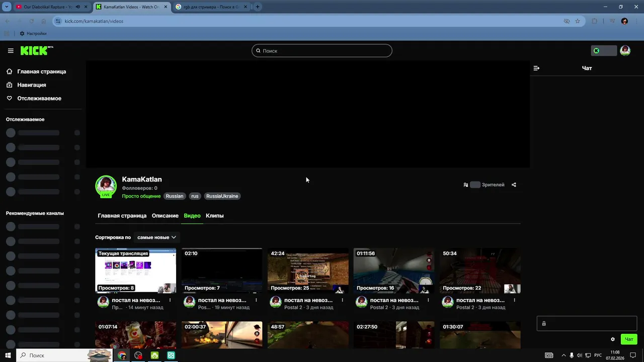The height and width of the screenshot is (362, 644).
Task: Switch to the rgb для стримера Google tab
Action: point(211,7)
